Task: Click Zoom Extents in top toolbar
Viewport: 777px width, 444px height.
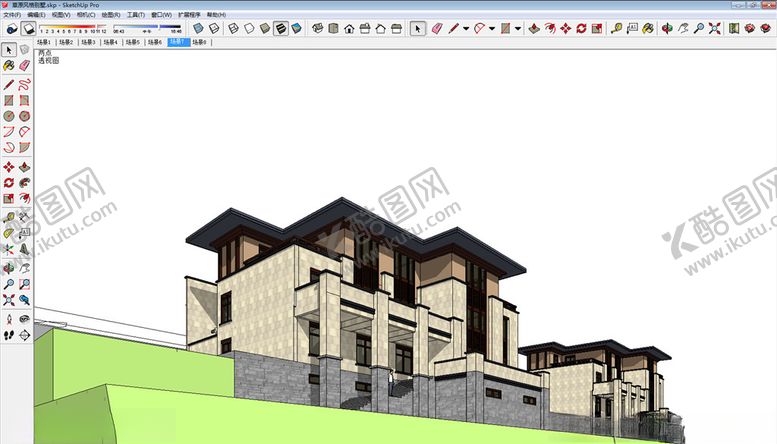Action: pyautogui.click(x=714, y=29)
